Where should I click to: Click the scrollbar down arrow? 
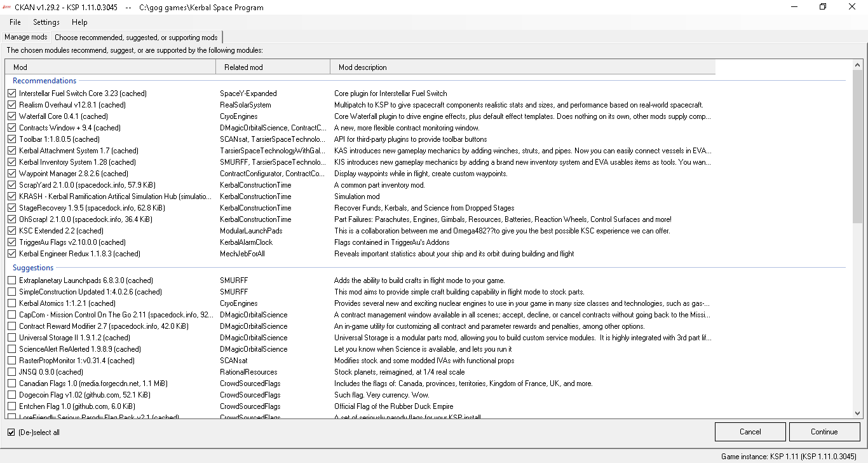(858, 413)
